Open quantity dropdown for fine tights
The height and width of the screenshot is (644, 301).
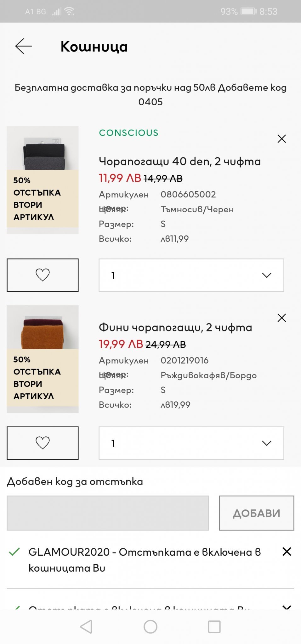(x=191, y=443)
